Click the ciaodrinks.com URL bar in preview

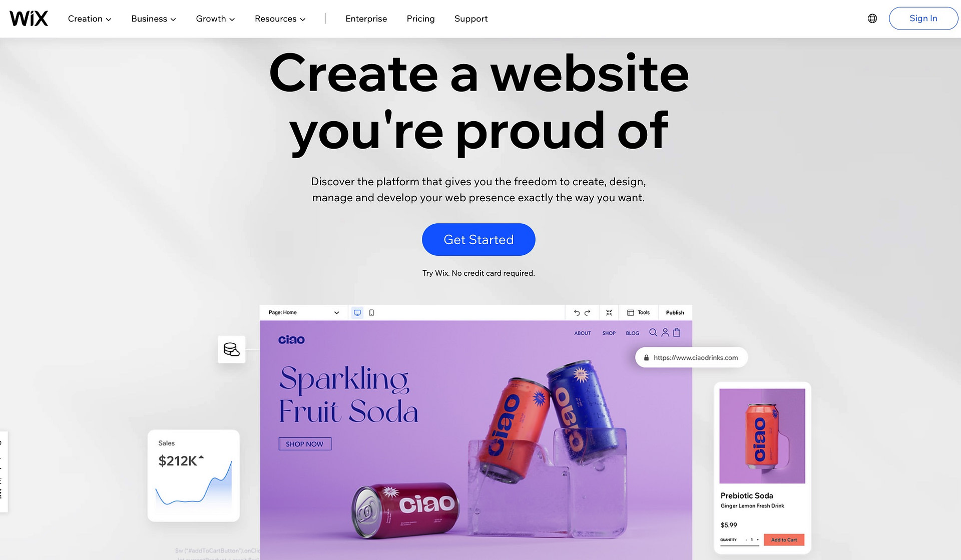692,358
